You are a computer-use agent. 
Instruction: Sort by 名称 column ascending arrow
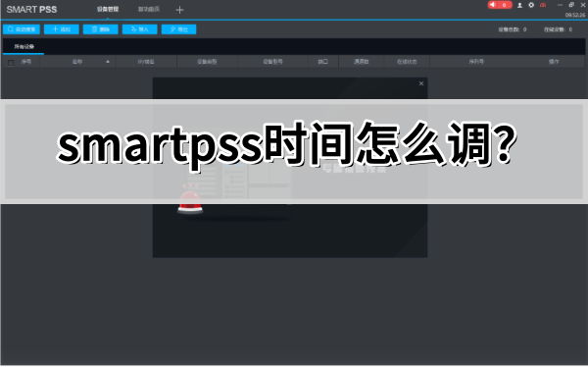(108, 62)
